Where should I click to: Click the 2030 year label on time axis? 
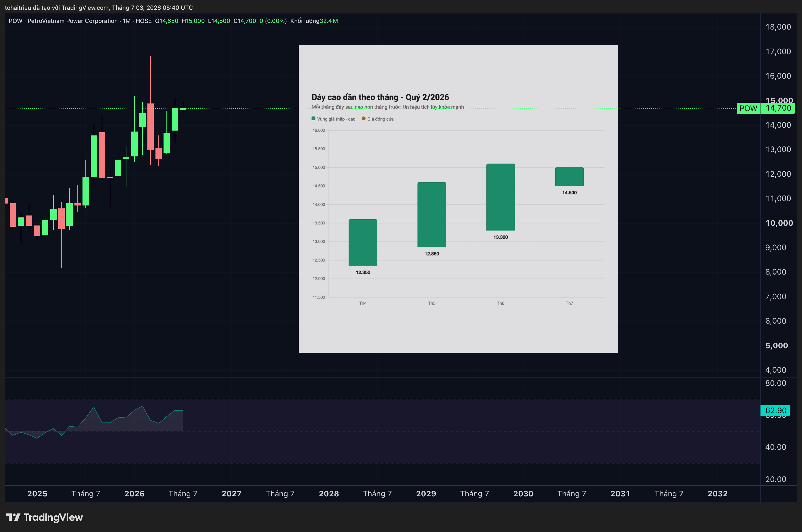pos(523,494)
